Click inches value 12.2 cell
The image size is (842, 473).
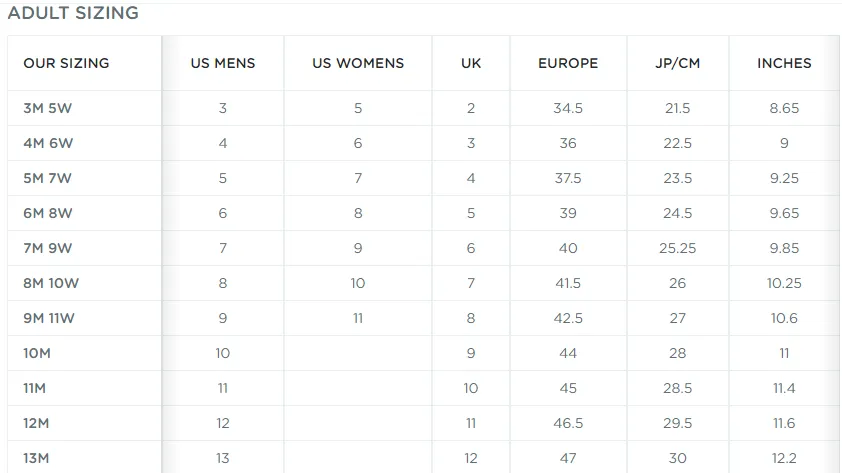[784, 459]
